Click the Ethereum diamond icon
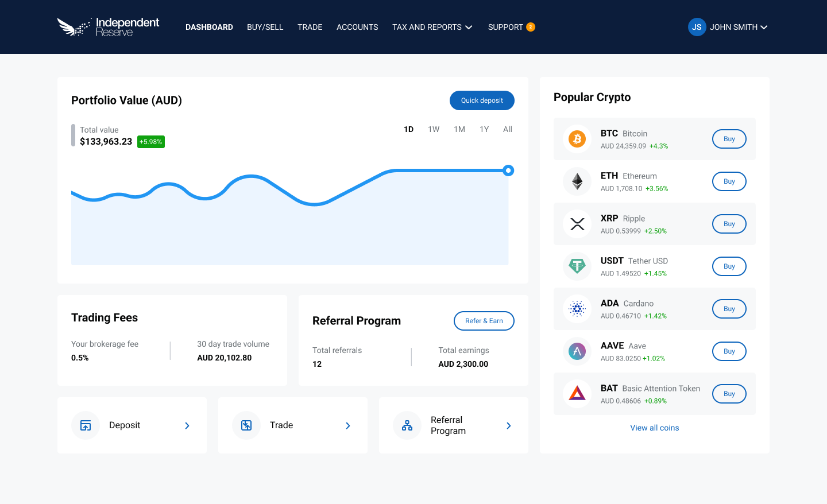Viewport: 827px width, 504px height. point(577,181)
